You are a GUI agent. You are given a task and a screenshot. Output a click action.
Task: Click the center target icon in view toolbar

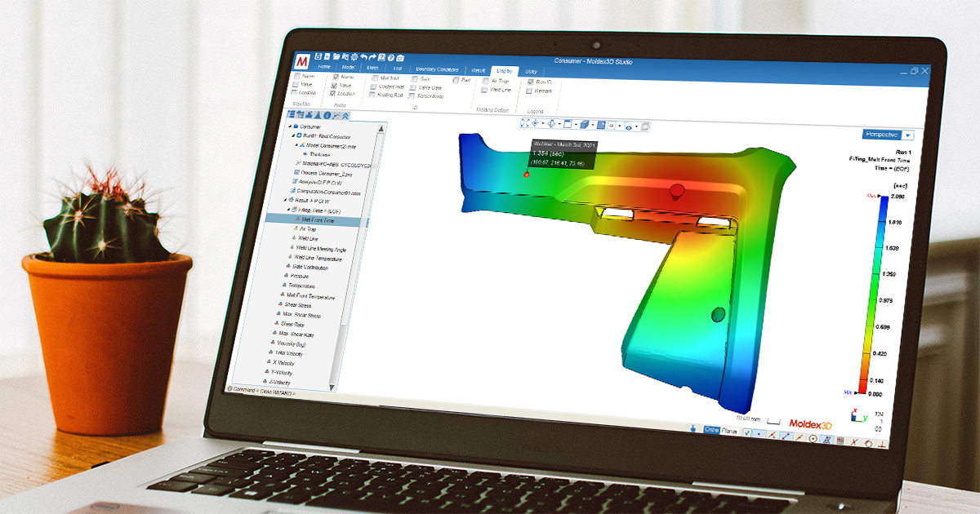tap(535, 123)
